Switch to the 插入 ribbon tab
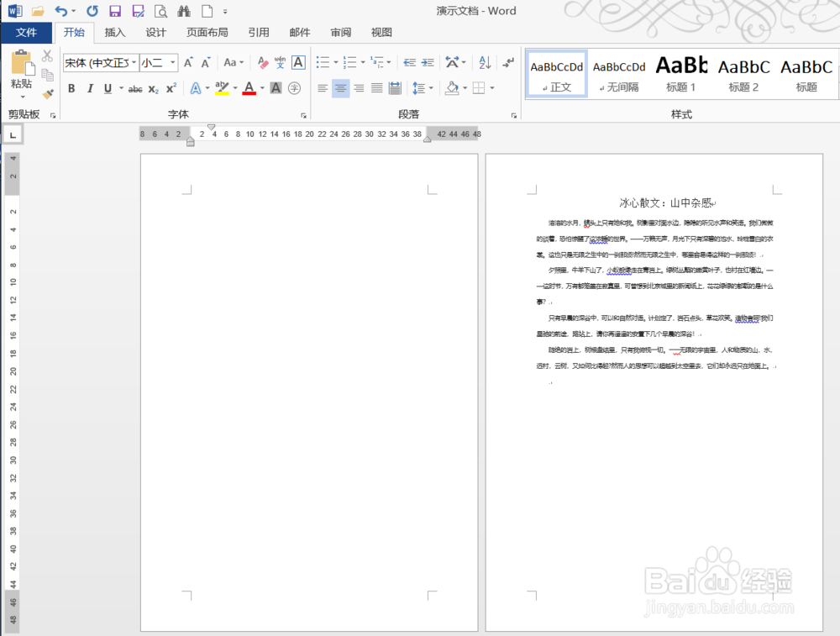Screen dimensions: 840x636 tap(114, 32)
